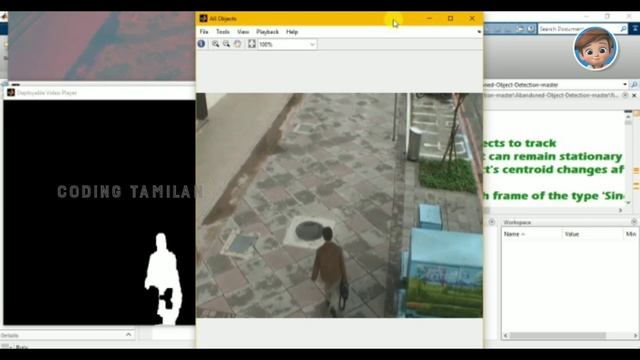Image resolution: width=640 pixels, height=360 pixels.
Task: Click the documentation search magnifier icon
Action: click(623, 29)
